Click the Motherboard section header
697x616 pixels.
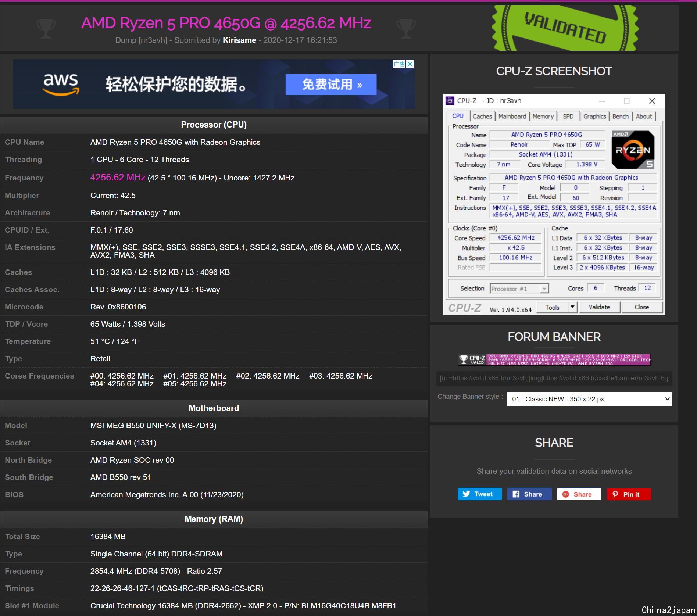tap(214, 408)
